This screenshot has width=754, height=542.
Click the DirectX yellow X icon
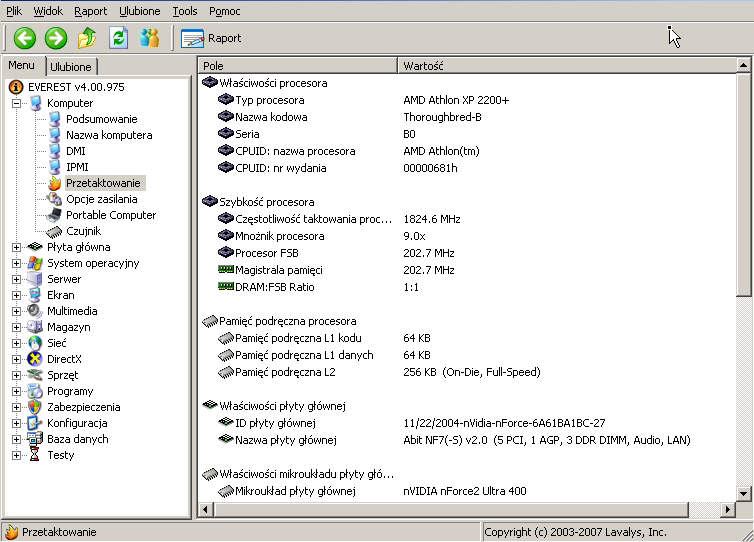35,359
